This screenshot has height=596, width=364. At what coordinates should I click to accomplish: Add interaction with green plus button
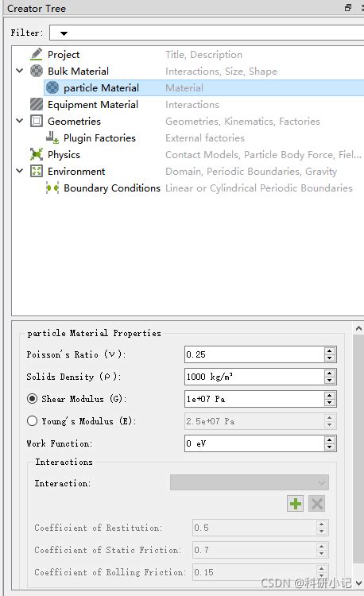click(x=295, y=504)
